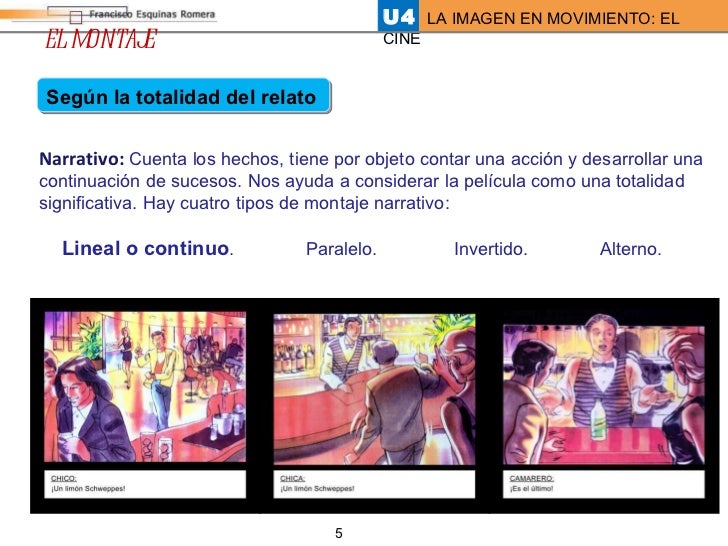Click the small square outline by author name

click(76, 18)
